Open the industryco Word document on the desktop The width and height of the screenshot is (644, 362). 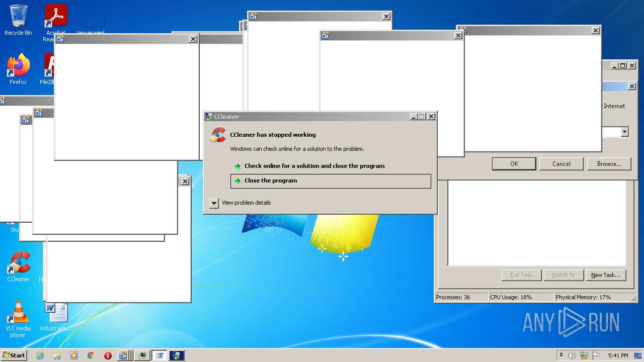click(56, 317)
